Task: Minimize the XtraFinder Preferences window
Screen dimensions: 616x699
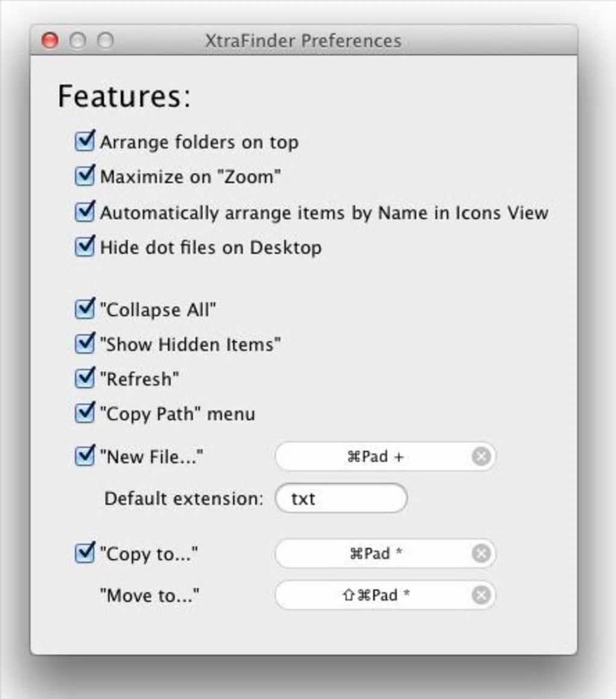Action: coord(77,40)
